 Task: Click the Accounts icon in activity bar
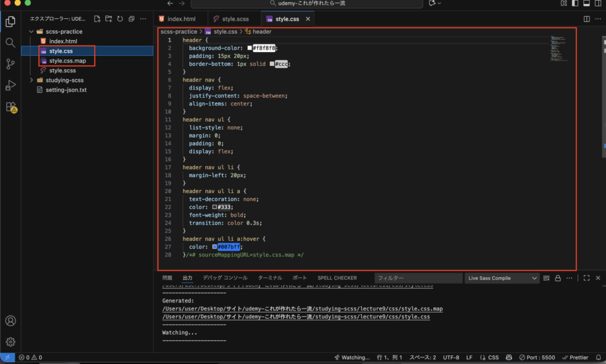pos(10,321)
